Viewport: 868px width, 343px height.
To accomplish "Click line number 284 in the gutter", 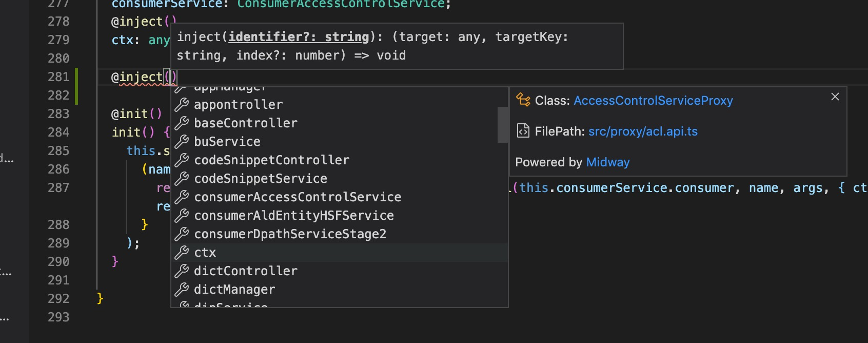I will pyautogui.click(x=58, y=132).
